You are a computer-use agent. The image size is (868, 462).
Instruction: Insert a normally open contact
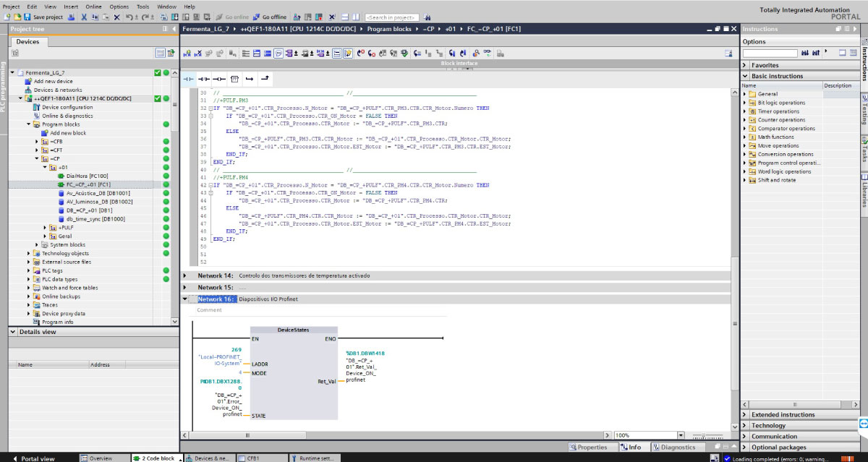click(x=188, y=78)
